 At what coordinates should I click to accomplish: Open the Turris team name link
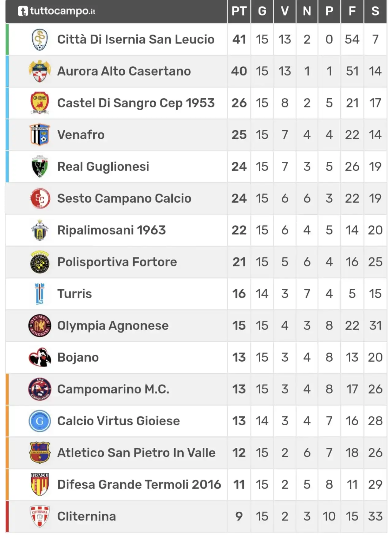74,294
